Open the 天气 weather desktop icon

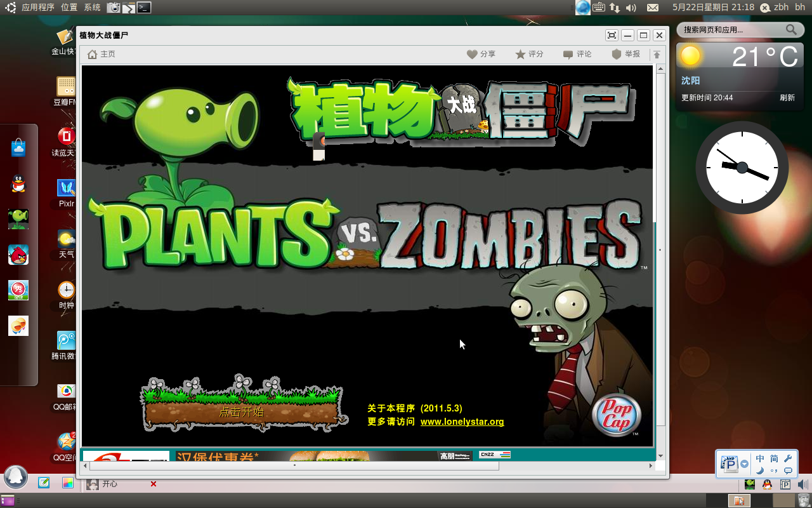66,244
